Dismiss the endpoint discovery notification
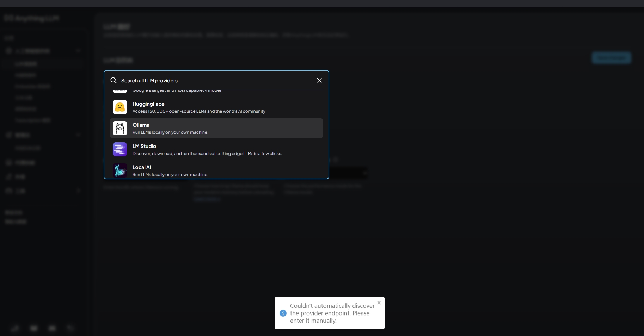Viewport: 644px width, 336px height. tap(379, 303)
